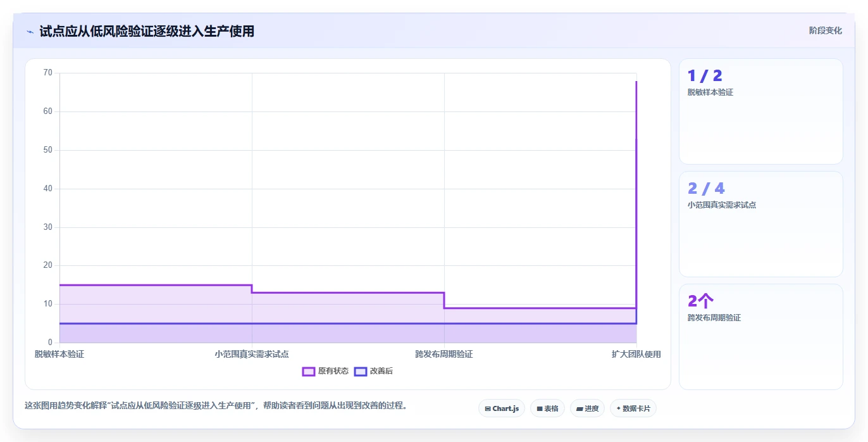Viewport: 868px width, 442px height.
Task: Click the y-axis value 70
Action: click(48, 73)
